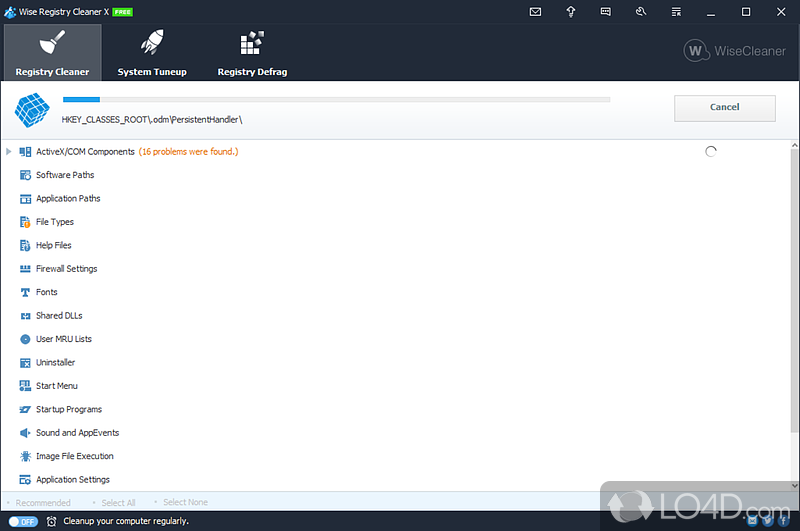Switch to the System Tuneup tab
The image size is (800, 531).
click(x=152, y=53)
